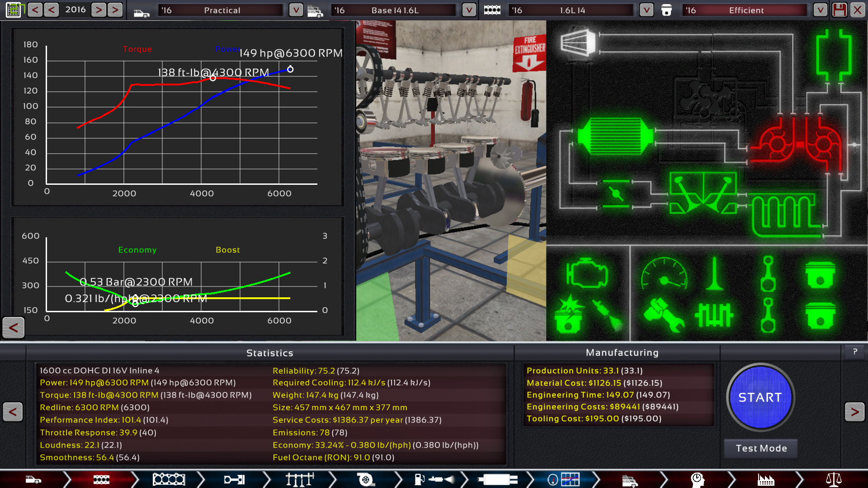The image size is (868, 488).
Task: Click the single valve icon
Action: point(714,273)
